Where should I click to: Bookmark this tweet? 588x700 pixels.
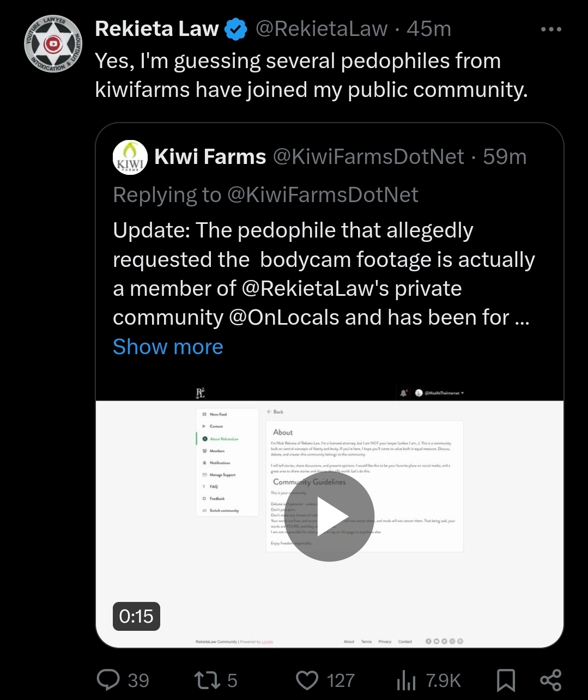click(506, 680)
